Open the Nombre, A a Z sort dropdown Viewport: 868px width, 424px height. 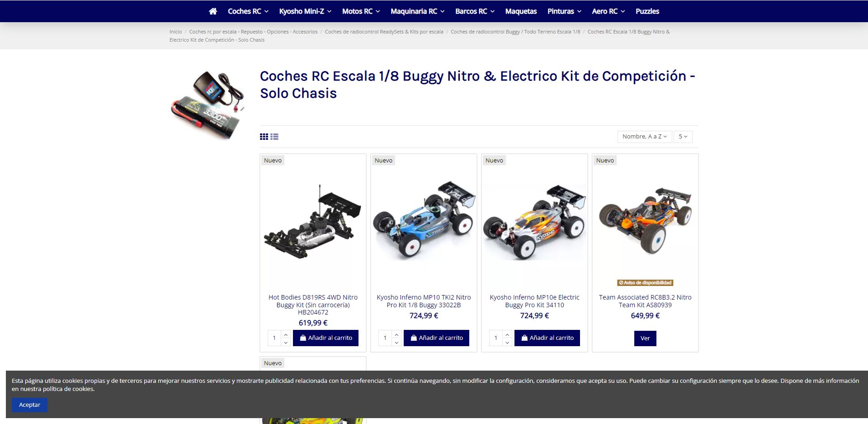[x=645, y=137]
